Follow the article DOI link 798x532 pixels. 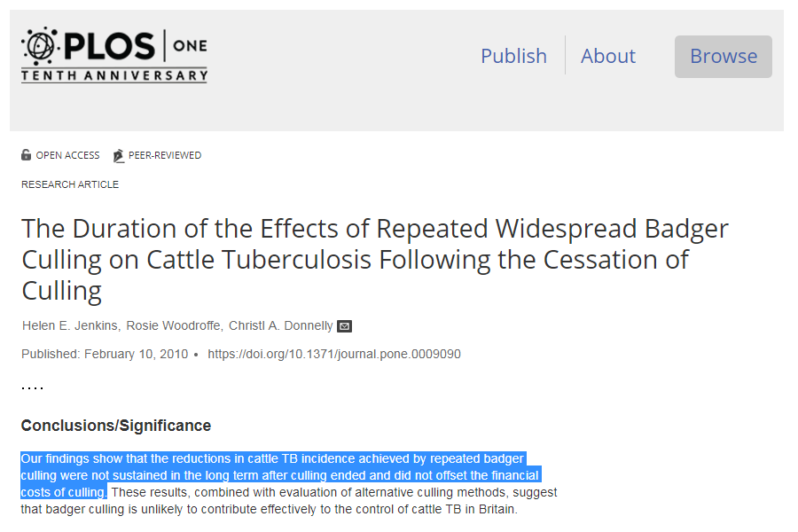tap(334, 355)
